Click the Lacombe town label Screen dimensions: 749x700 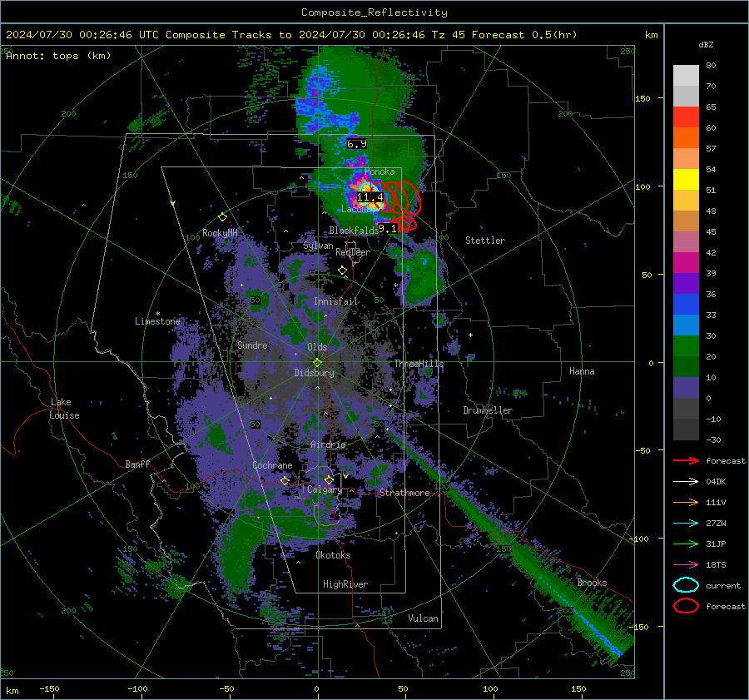tap(358, 209)
